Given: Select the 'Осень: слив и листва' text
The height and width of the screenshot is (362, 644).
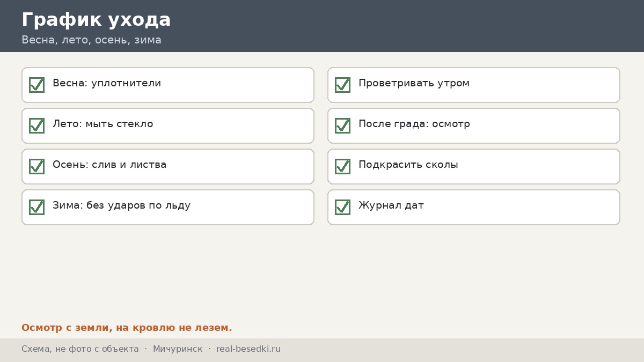Looking at the screenshot, I should pyautogui.click(x=109, y=165).
